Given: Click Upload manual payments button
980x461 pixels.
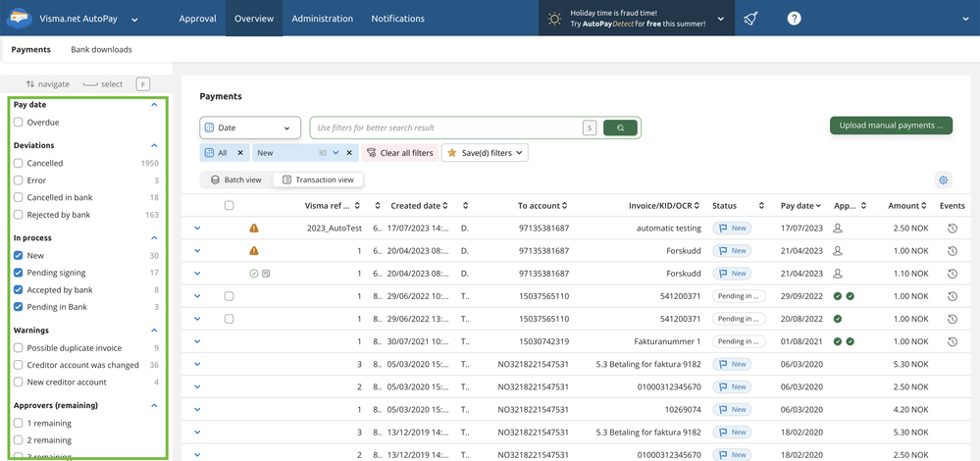Looking at the screenshot, I should tap(891, 126).
